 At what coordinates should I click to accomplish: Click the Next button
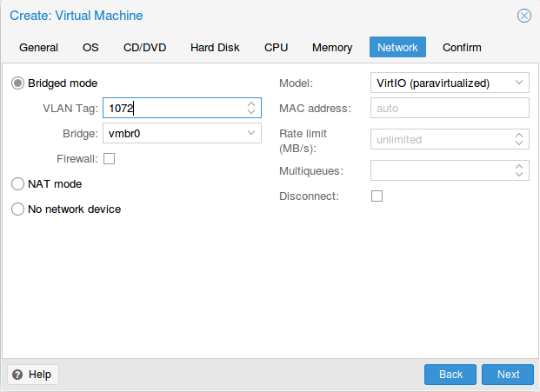pos(508,375)
